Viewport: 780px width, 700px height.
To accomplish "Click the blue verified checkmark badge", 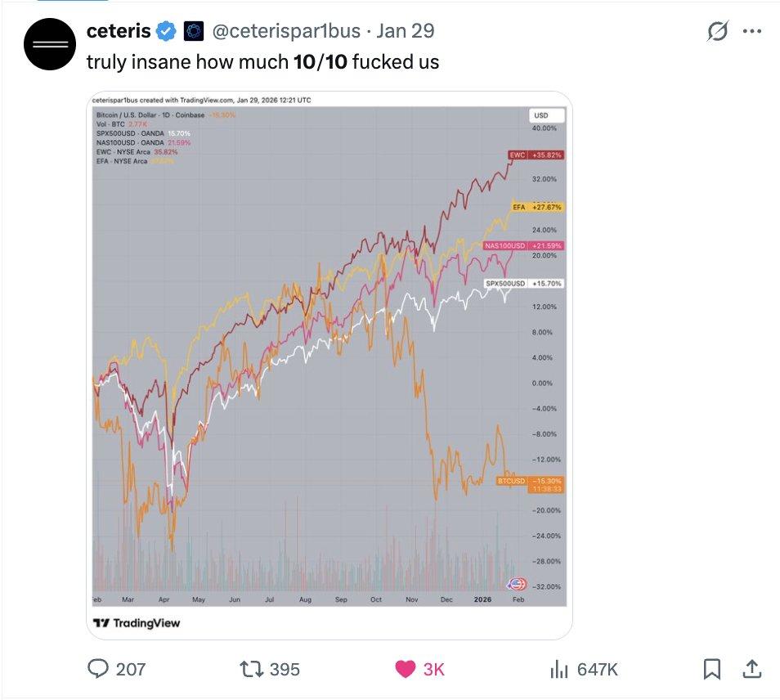I will pyautogui.click(x=166, y=32).
